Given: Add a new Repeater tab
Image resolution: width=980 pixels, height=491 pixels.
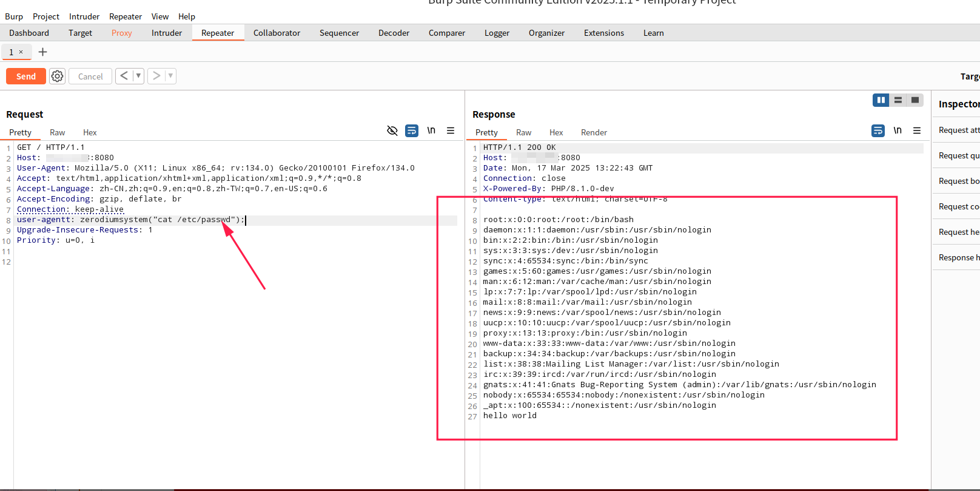Looking at the screenshot, I should click(42, 52).
